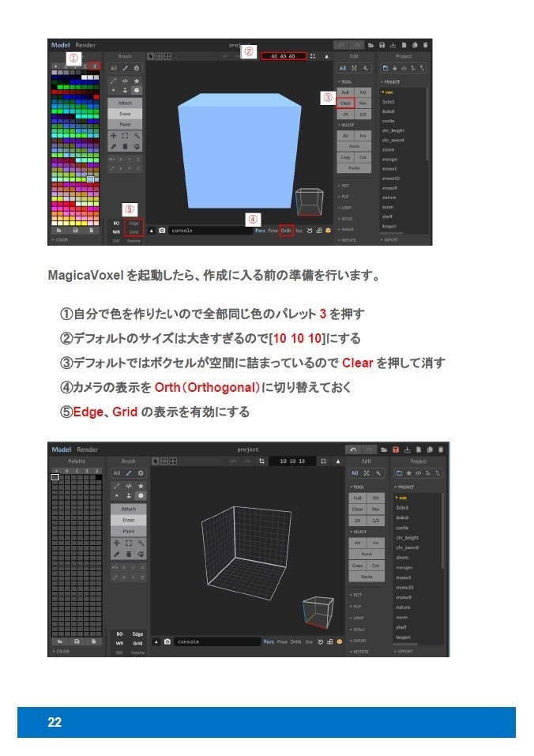Collapse the SELECT section in the lower screenshot
The height and width of the screenshot is (756, 534).
click(x=359, y=532)
